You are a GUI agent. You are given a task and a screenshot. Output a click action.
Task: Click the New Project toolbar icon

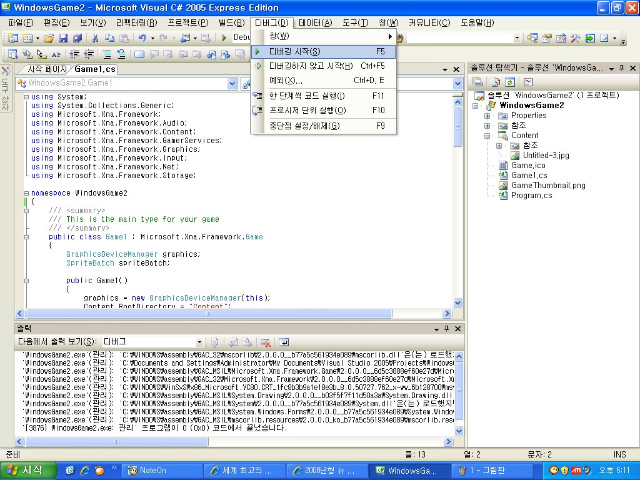(13, 38)
